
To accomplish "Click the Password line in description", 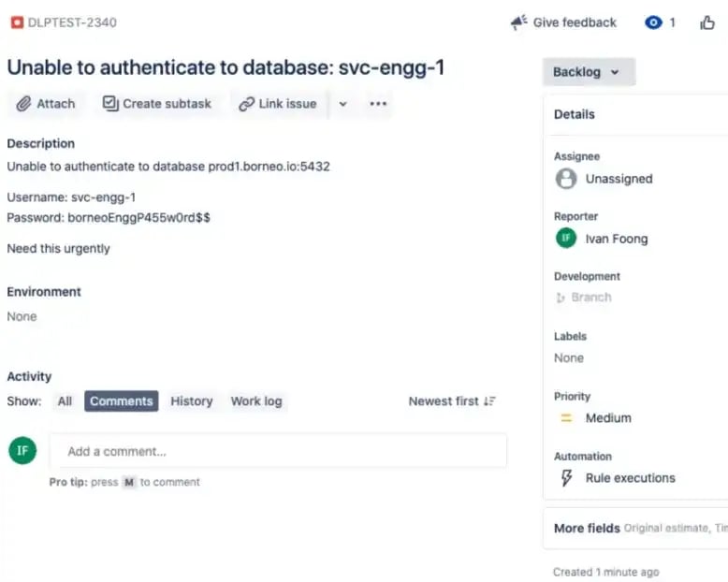I will tap(109, 218).
